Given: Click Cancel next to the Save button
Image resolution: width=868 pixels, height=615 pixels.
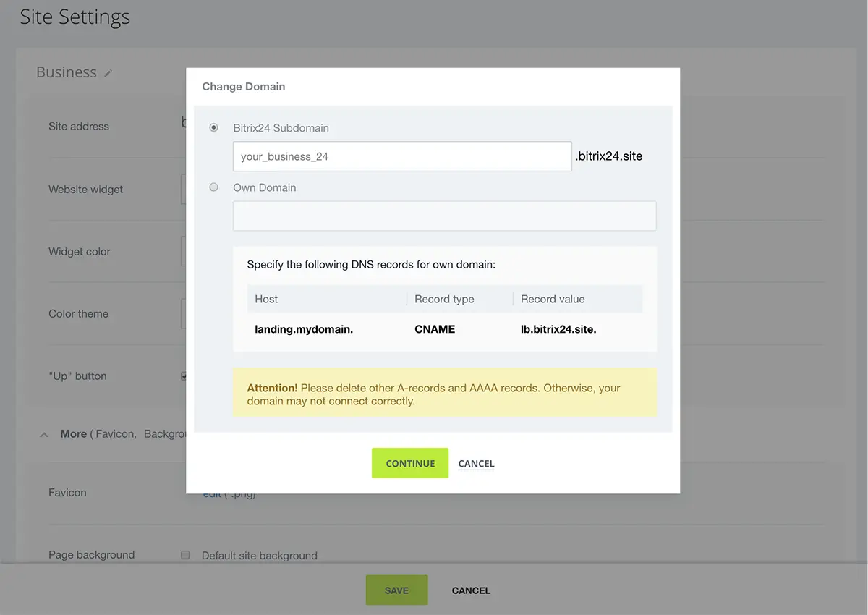Looking at the screenshot, I should (x=471, y=590).
